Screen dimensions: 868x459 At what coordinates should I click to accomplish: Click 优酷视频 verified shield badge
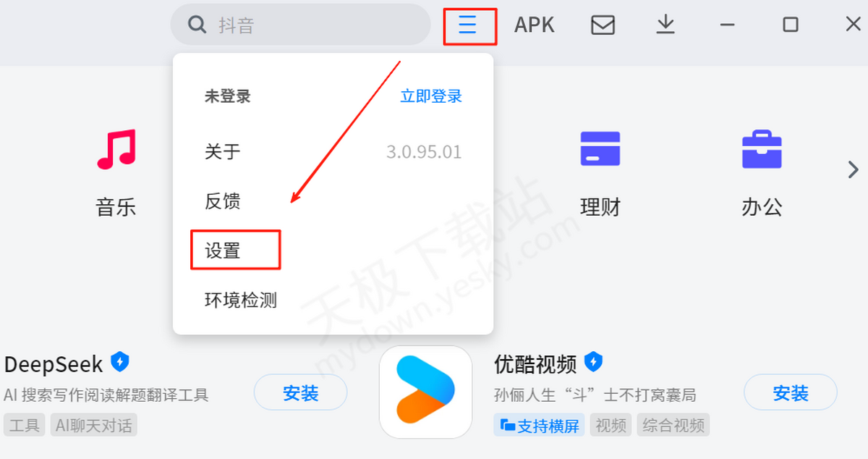pos(593,361)
